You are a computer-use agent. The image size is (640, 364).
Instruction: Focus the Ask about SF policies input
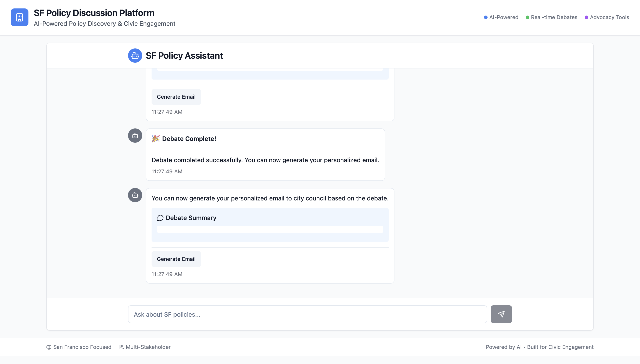pos(307,314)
